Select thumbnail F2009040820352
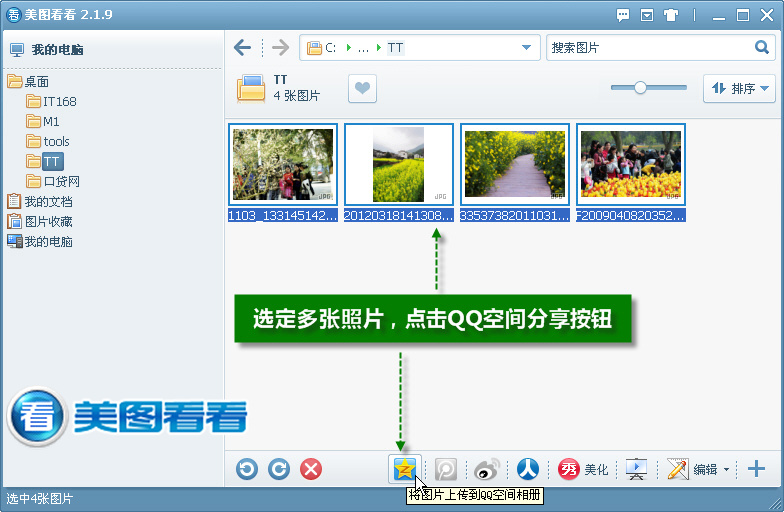Image resolution: width=784 pixels, height=512 pixels. (x=631, y=164)
